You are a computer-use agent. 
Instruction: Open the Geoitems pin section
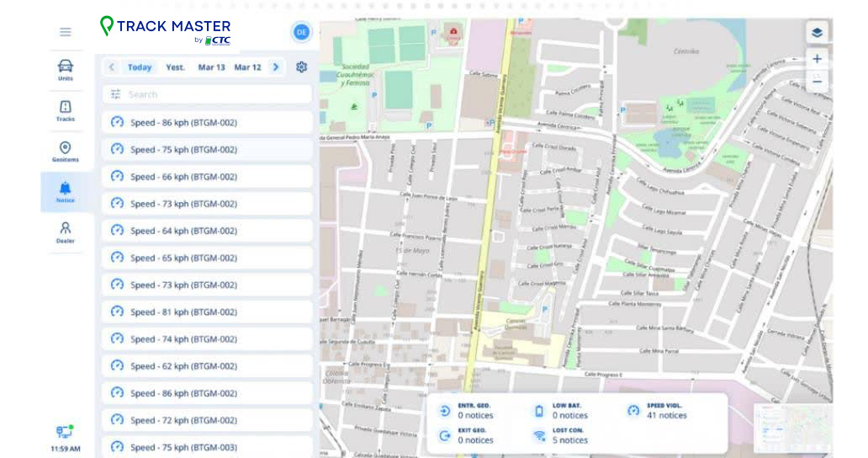(x=66, y=152)
